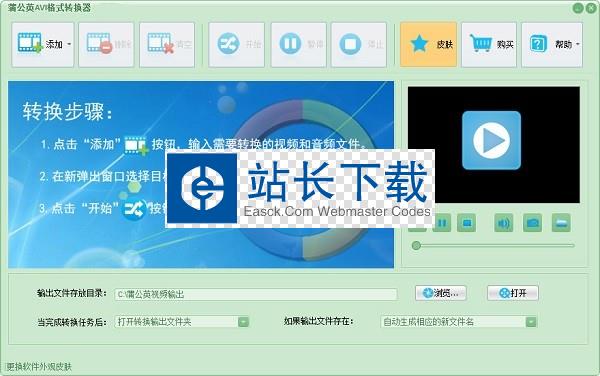Click the 打开 (Open folder) button

[x=513, y=293]
